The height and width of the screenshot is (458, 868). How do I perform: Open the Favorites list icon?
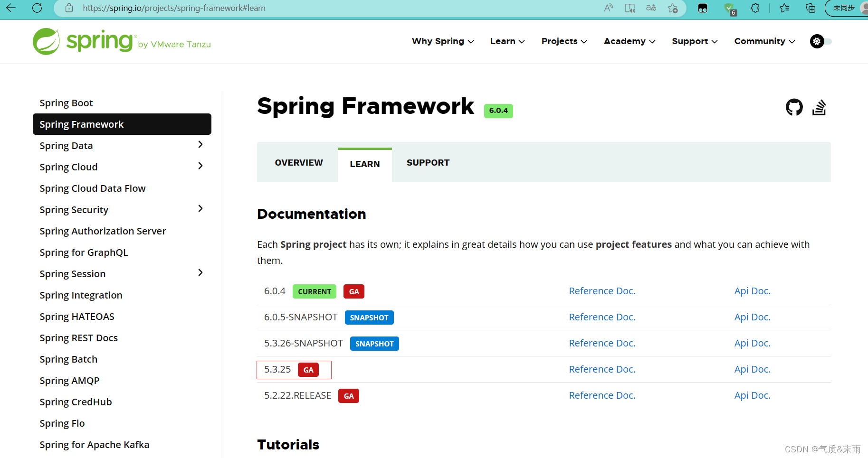click(x=784, y=8)
